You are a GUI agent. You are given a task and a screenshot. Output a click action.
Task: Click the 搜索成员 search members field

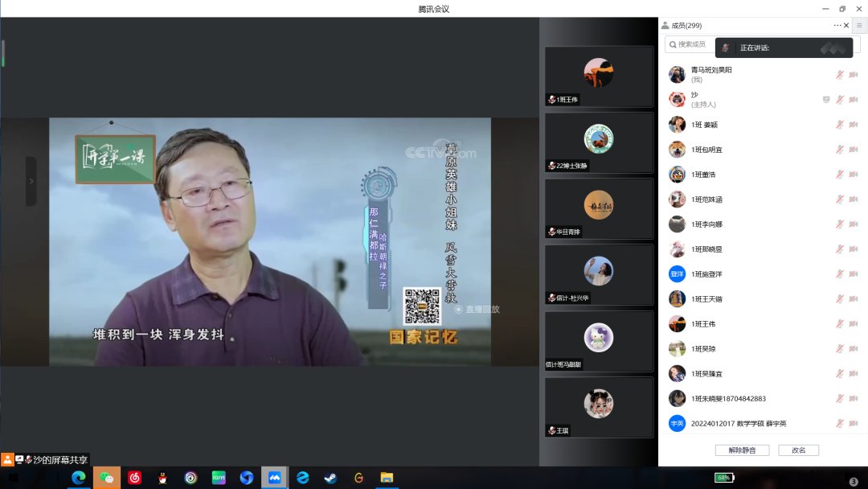691,44
